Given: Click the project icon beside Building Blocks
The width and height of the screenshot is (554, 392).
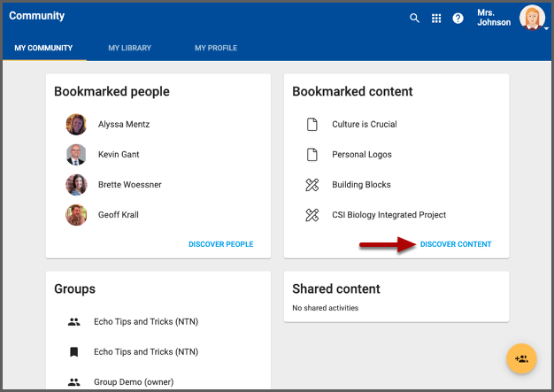Looking at the screenshot, I should pos(312,185).
